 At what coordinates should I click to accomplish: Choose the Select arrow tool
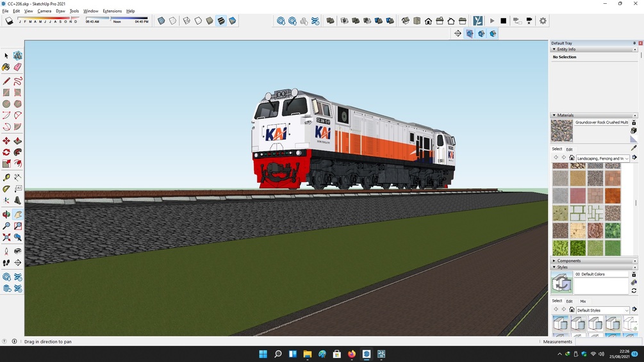click(6, 56)
